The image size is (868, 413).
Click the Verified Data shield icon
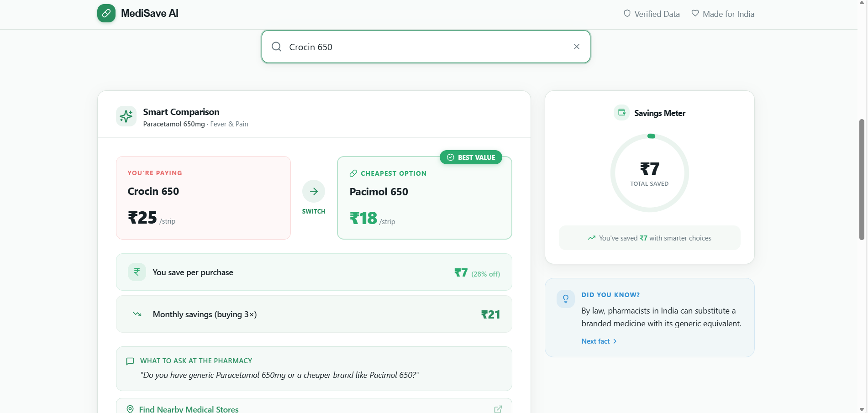point(627,14)
